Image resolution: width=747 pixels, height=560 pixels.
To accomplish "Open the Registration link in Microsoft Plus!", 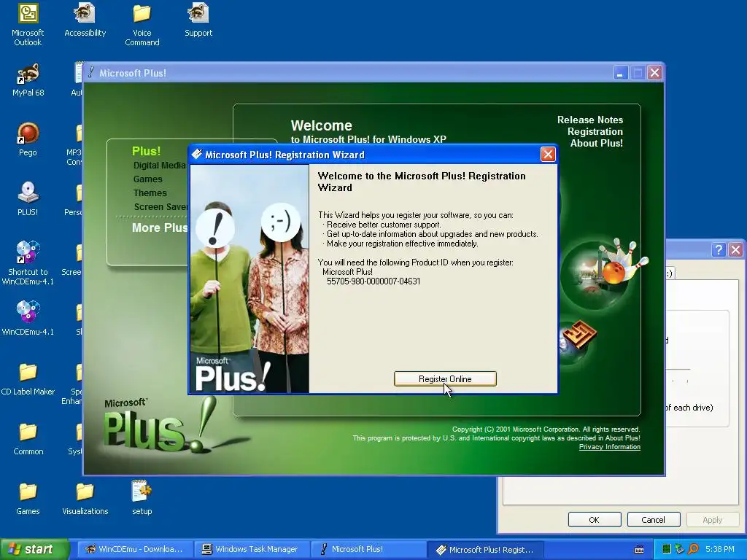I will tap(595, 131).
